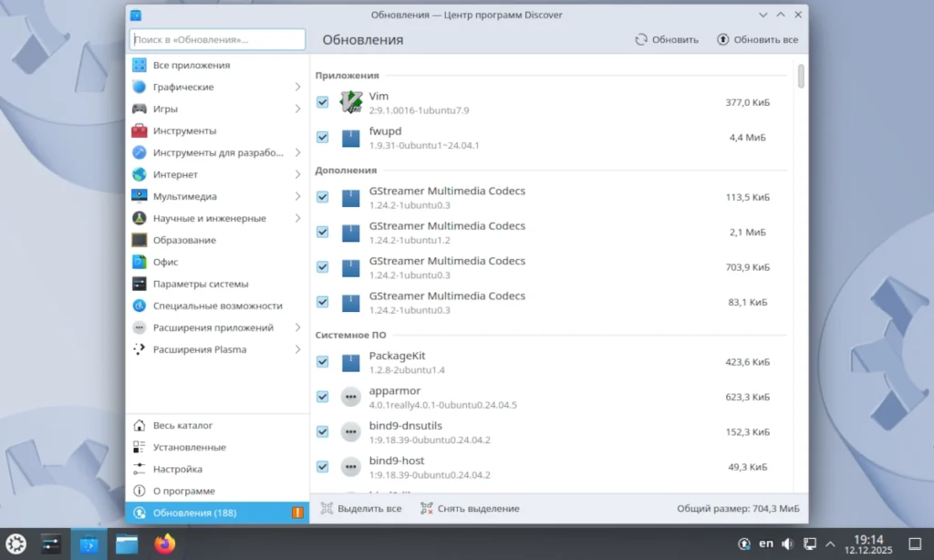The image size is (934, 560).
Task: Click the Обновить refresh button
Action: point(667,40)
